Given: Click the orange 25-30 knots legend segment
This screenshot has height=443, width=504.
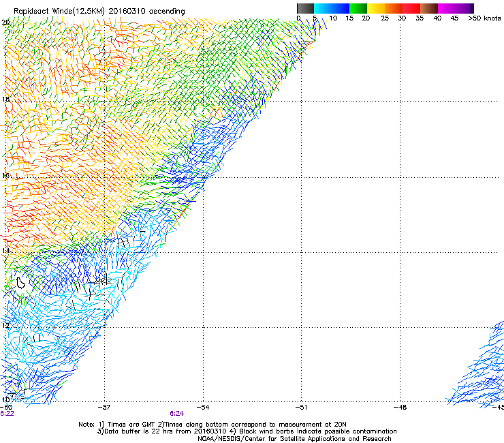Looking at the screenshot, I should [x=394, y=8].
